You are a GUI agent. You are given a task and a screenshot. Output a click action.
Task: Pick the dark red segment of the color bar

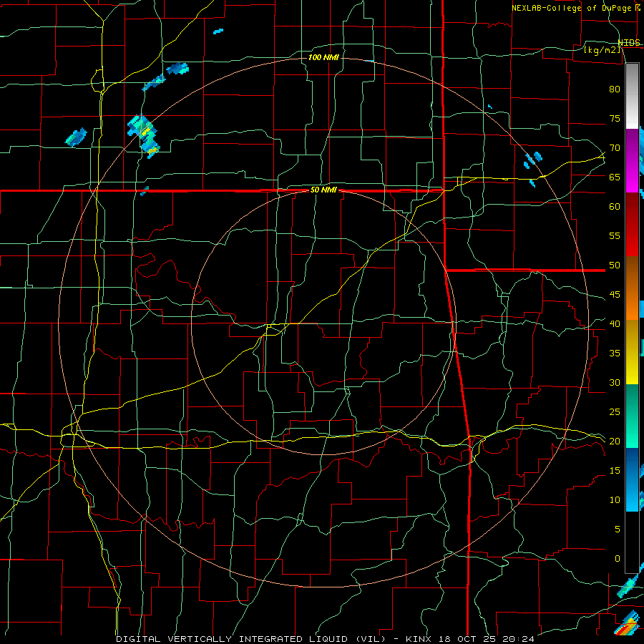click(x=632, y=225)
